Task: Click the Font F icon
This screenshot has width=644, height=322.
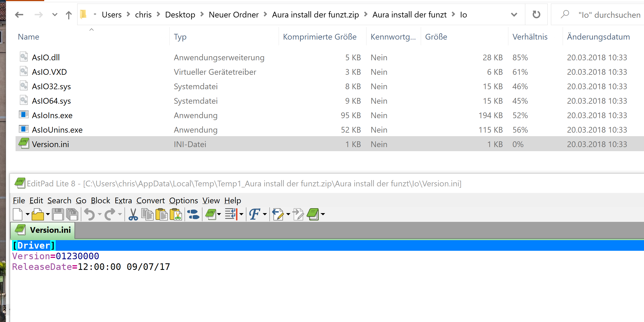Action: click(x=254, y=214)
